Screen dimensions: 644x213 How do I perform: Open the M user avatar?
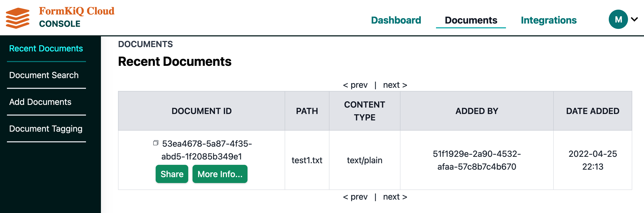pyautogui.click(x=618, y=19)
